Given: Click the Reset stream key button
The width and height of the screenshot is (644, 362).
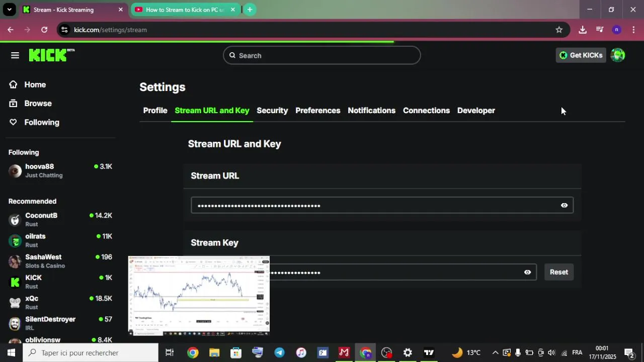Looking at the screenshot, I should (558, 272).
